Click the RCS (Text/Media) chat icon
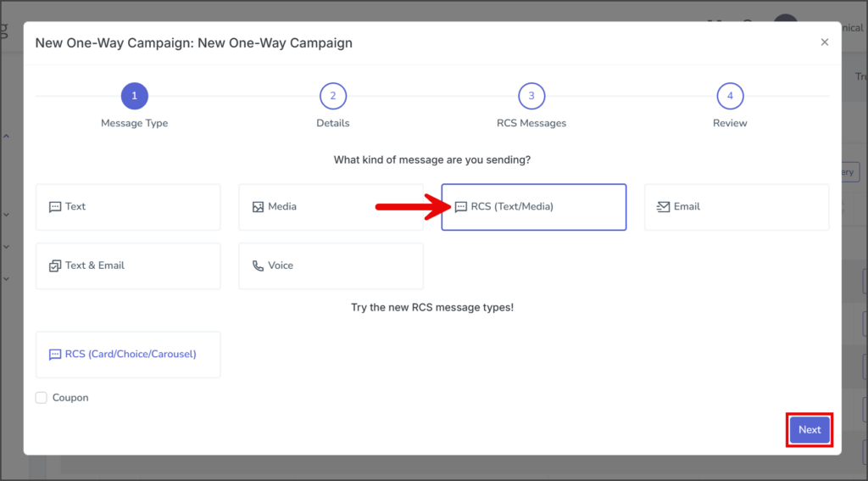 tap(460, 207)
